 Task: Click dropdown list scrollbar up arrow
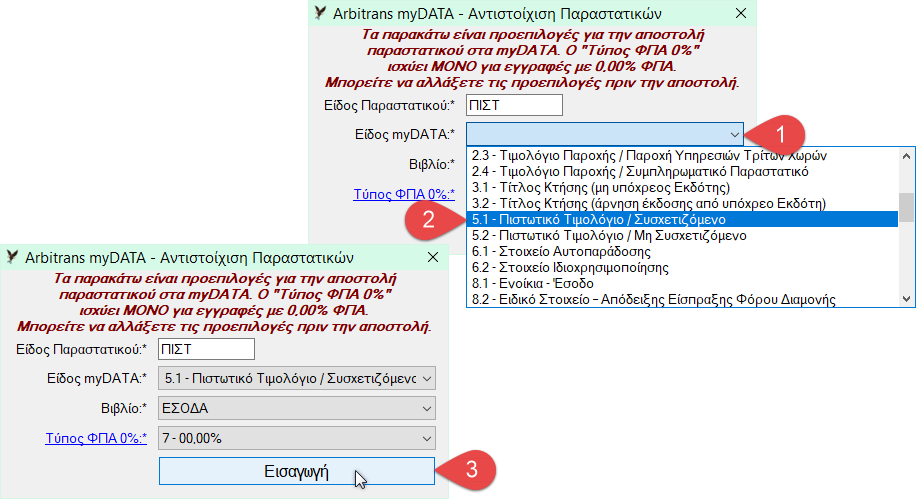coord(906,155)
